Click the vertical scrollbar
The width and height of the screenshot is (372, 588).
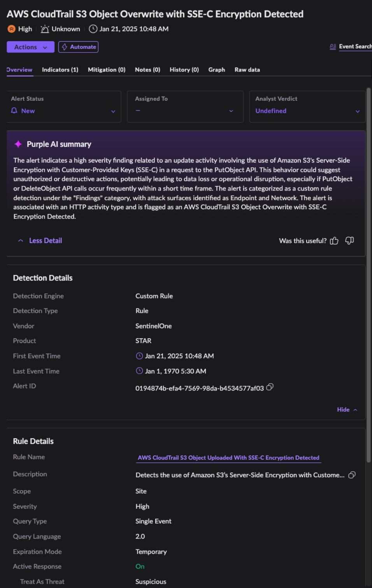pyautogui.click(x=368, y=272)
